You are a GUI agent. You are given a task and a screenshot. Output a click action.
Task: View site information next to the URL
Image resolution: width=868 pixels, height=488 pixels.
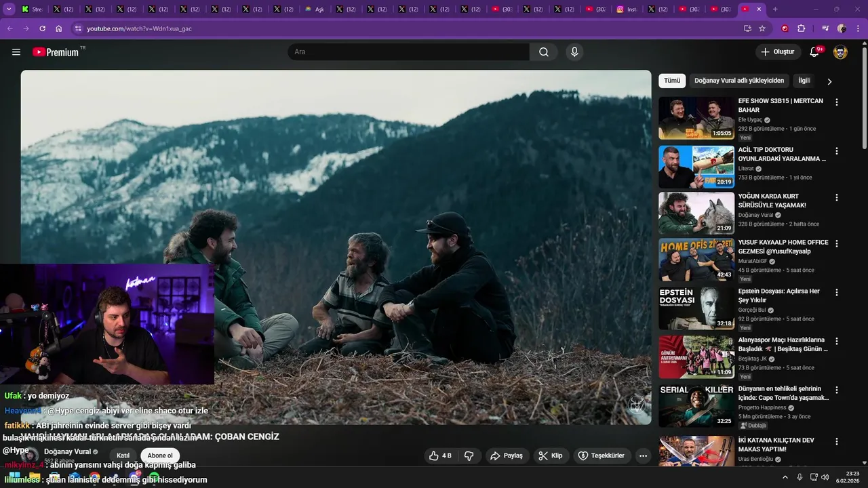click(x=78, y=28)
